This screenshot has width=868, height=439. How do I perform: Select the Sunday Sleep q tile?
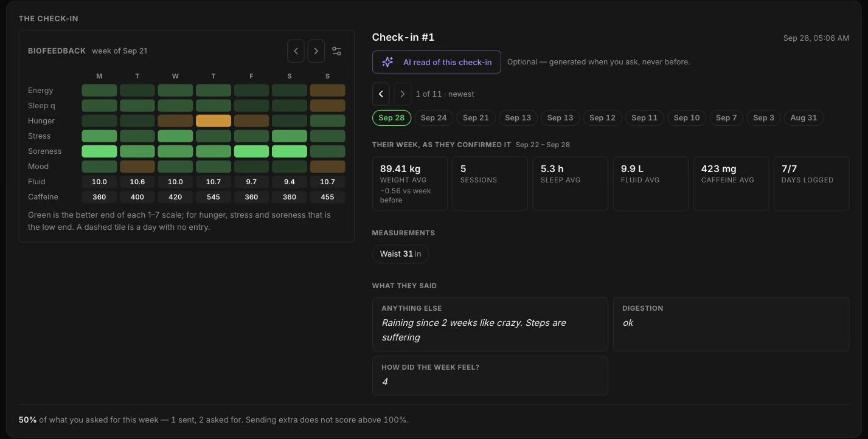point(327,106)
